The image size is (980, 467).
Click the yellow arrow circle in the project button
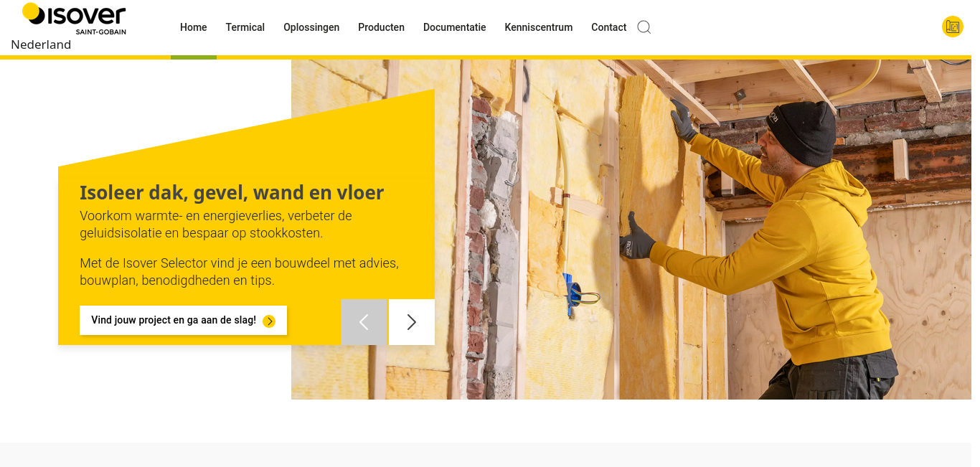(x=269, y=321)
